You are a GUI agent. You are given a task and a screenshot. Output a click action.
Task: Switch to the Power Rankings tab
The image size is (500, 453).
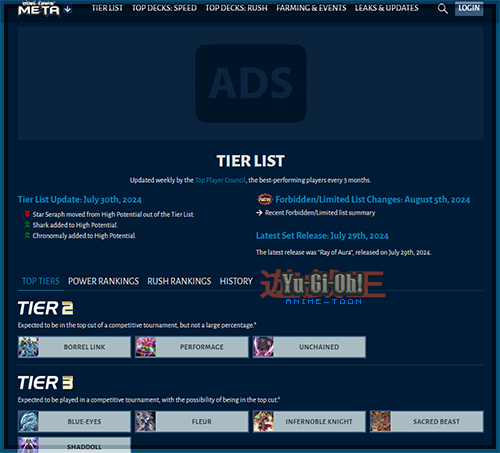pos(103,281)
